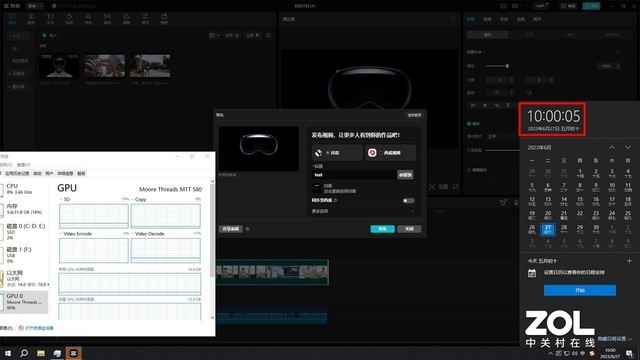This screenshot has width=640, height=360.
Task: Switch to the CapCut taskbar icon
Action: (74, 353)
